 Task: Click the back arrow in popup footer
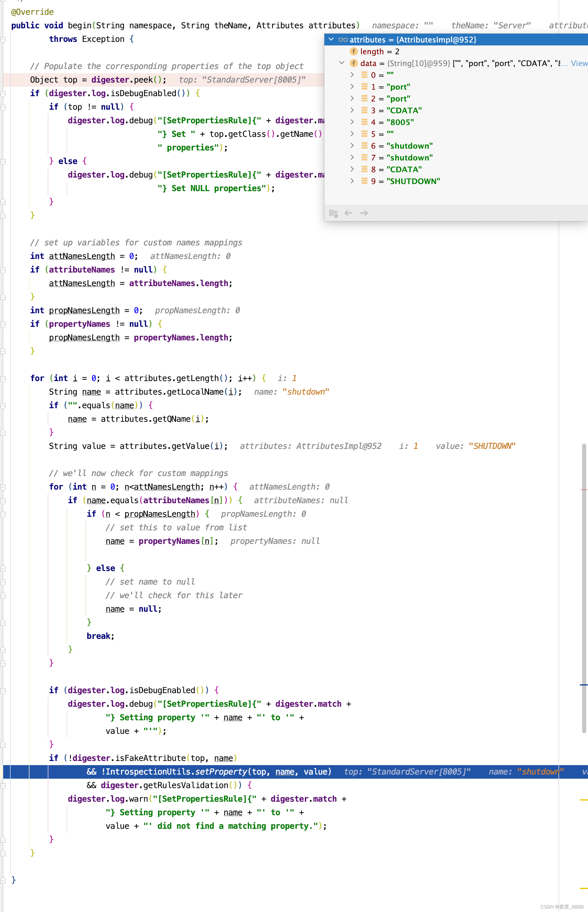pyautogui.click(x=348, y=213)
